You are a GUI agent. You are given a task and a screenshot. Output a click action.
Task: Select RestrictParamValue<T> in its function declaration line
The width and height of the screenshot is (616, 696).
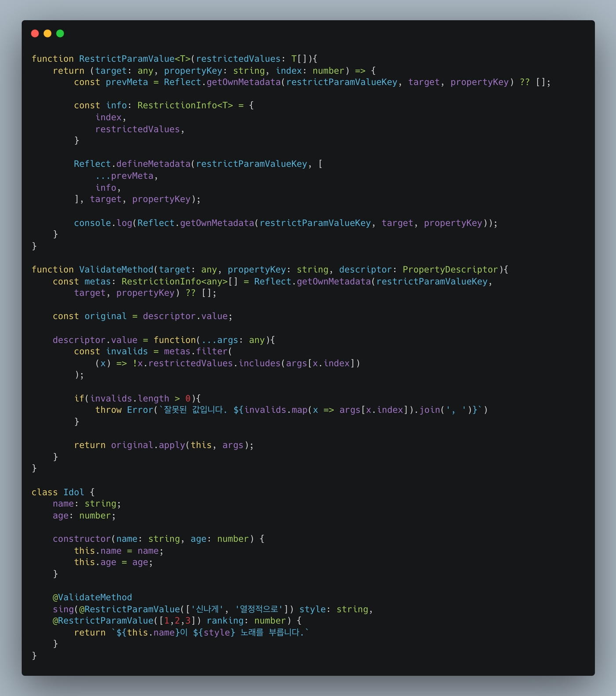pos(135,59)
